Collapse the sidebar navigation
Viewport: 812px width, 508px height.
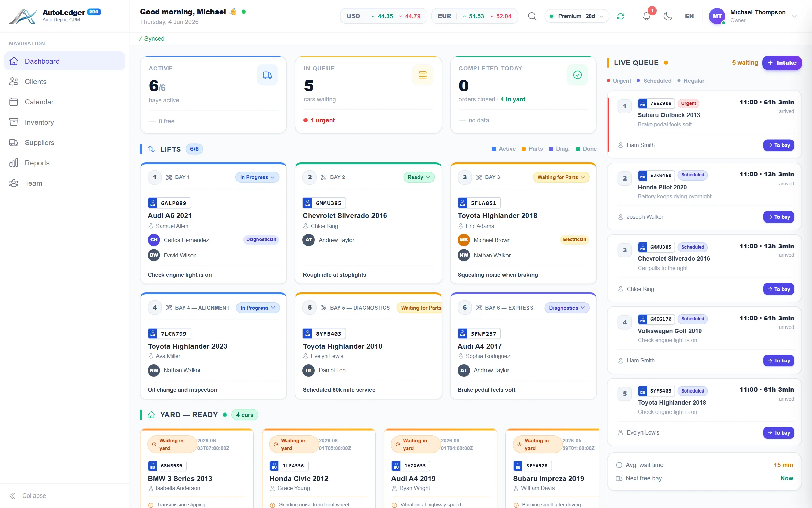point(28,496)
